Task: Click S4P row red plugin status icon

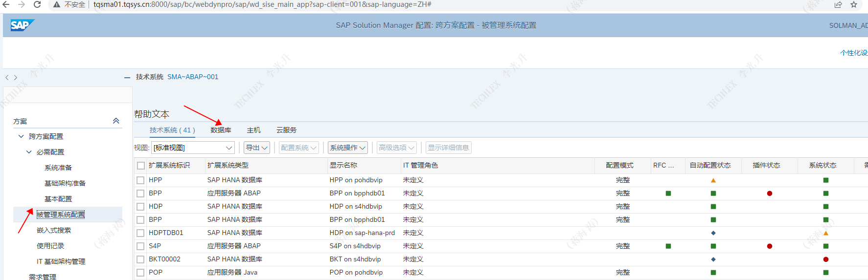Action: coord(770,246)
